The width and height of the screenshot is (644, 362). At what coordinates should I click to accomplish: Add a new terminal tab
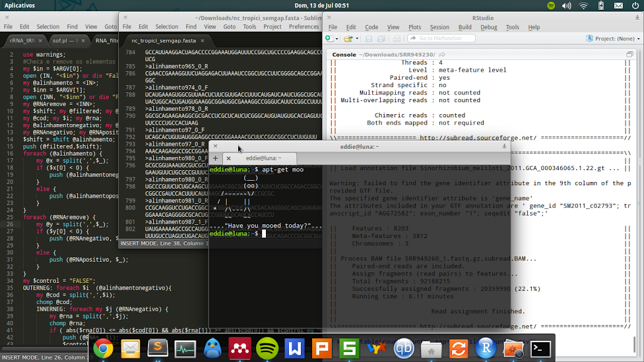pyautogui.click(x=215, y=158)
